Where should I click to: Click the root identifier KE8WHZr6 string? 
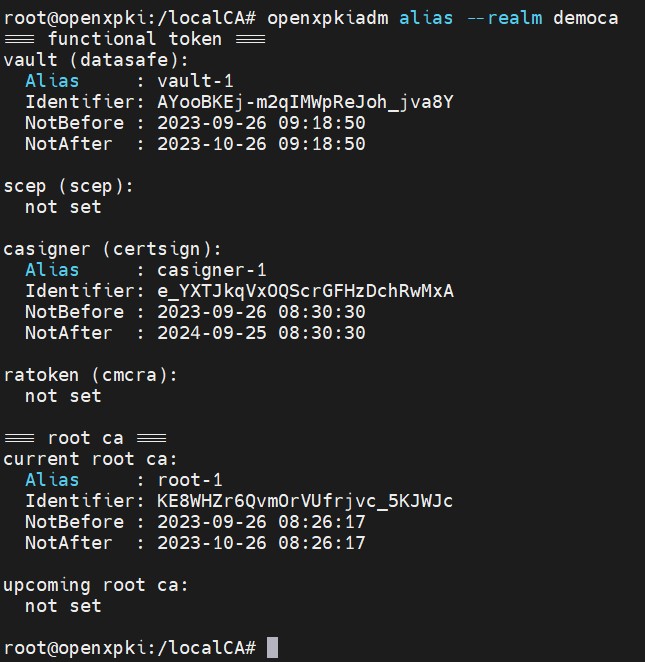pyautogui.click(x=305, y=501)
